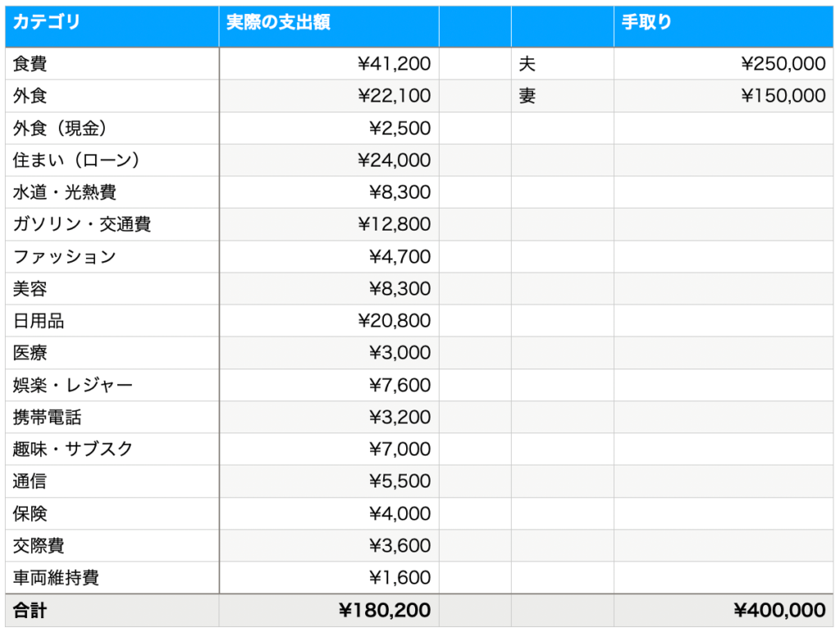Select the 日用品 amount ¥20,800
Screen dimensions: 840x632
329,321
